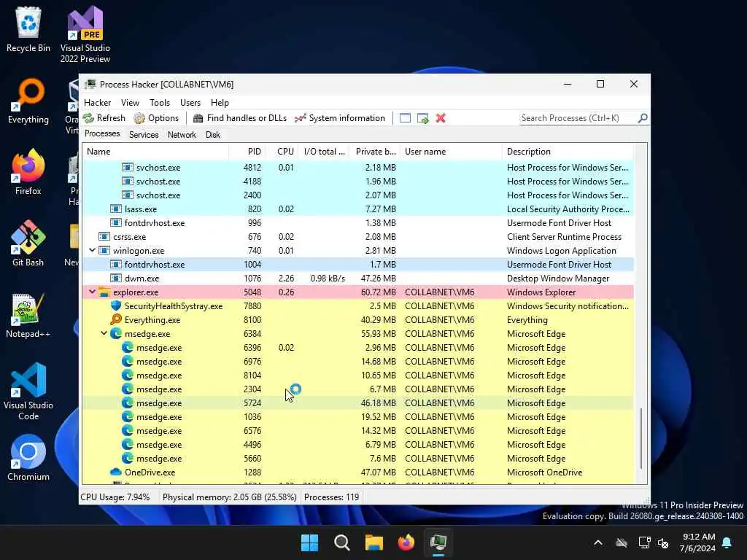Select the lsass.exe process row
The image size is (747, 560).
[x=358, y=209]
